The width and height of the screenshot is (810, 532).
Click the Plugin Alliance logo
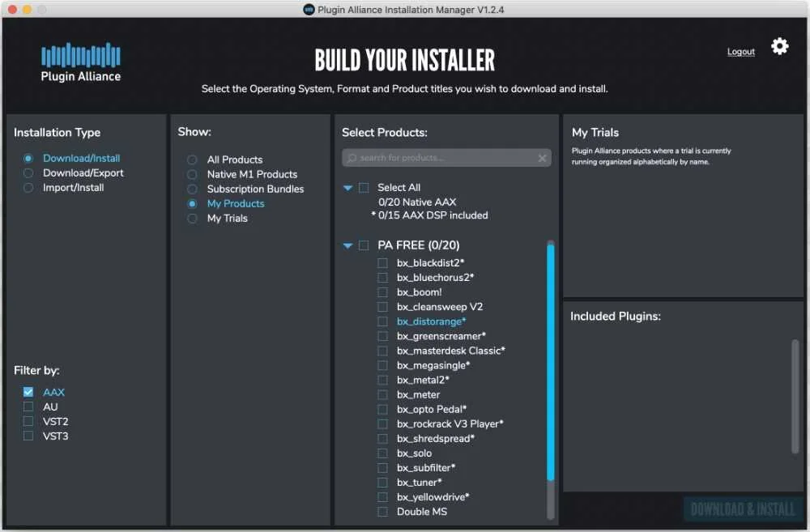tap(80, 62)
